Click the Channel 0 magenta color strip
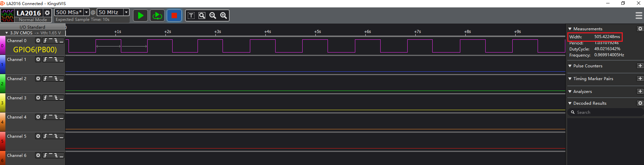644x165 pixels. point(2,45)
